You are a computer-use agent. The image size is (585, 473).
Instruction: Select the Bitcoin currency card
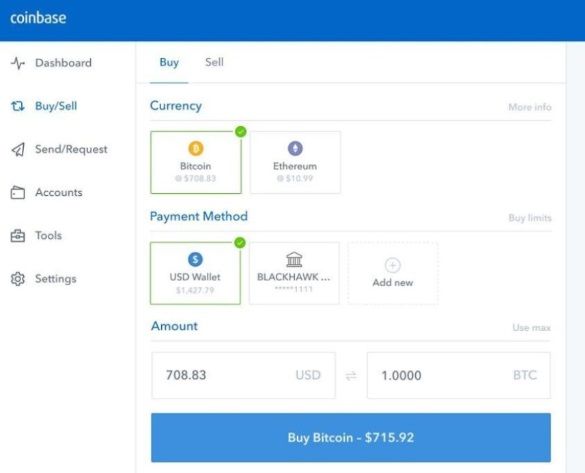(x=196, y=162)
